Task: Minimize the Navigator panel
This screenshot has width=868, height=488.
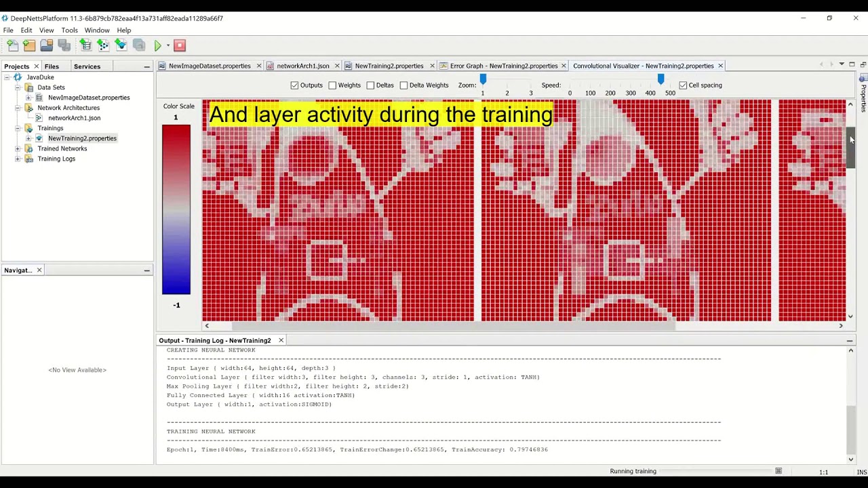Action: pyautogui.click(x=146, y=270)
